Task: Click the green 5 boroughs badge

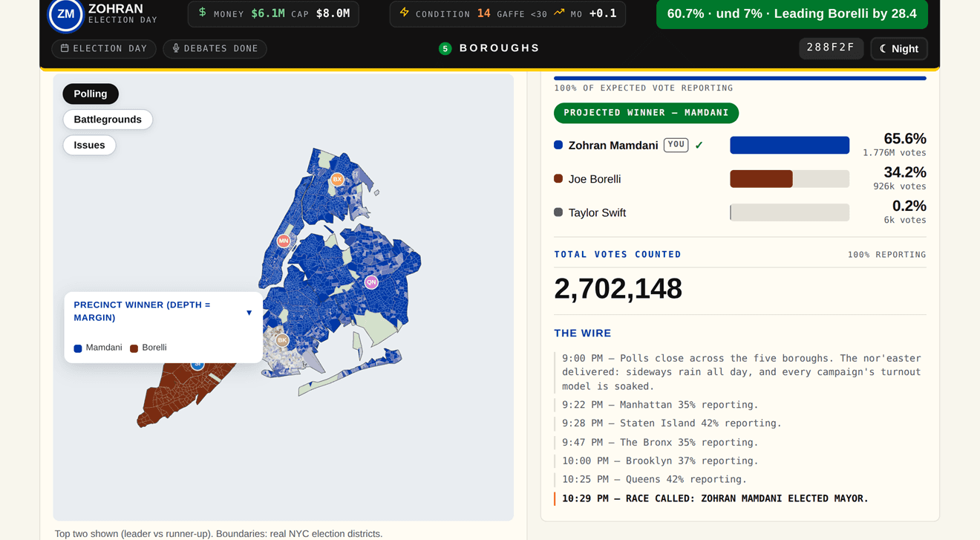Action: tap(445, 49)
